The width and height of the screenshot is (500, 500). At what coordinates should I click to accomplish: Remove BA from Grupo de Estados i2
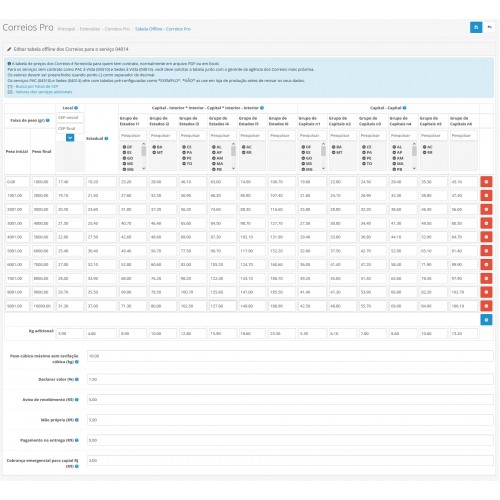point(154,147)
